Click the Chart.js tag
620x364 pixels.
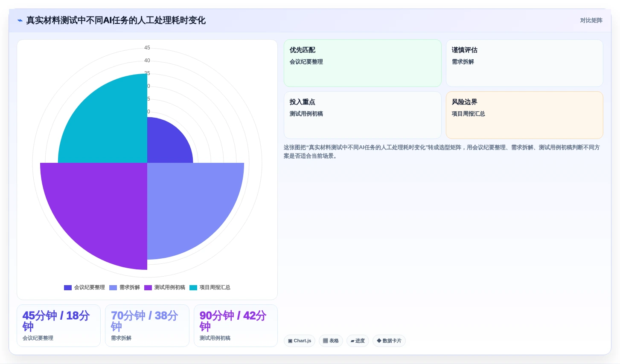point(300,341)
